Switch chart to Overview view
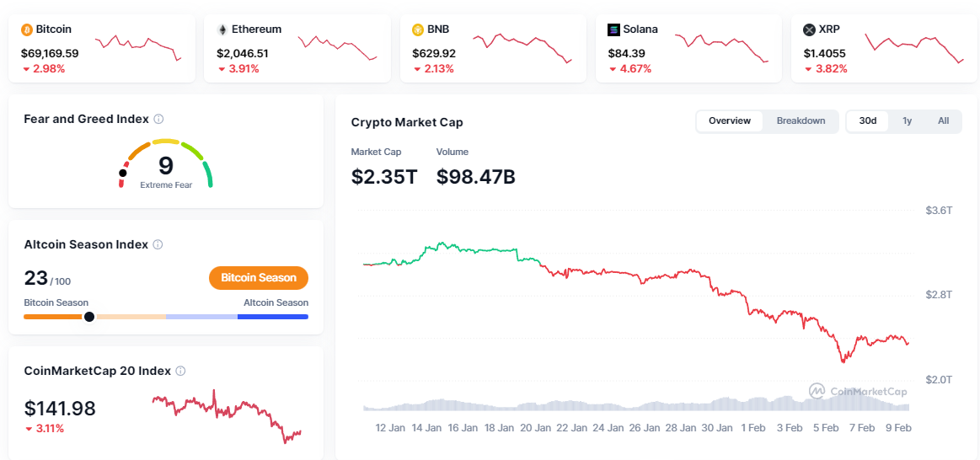980x460 pixels. 729,121
